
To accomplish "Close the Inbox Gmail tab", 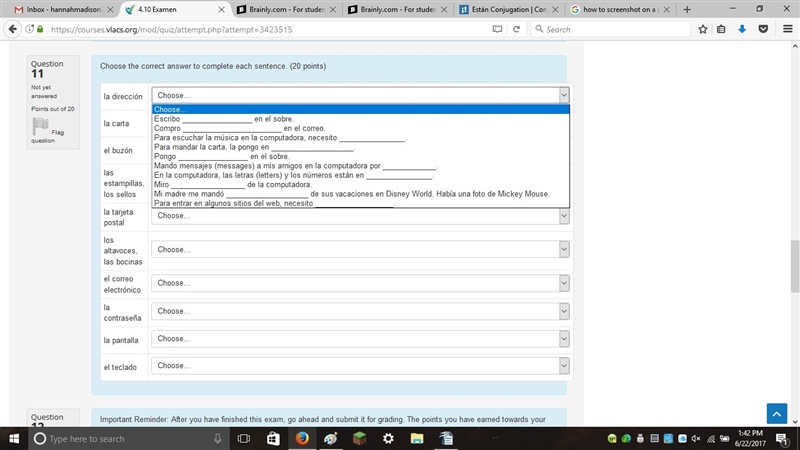I will (110, 9).
